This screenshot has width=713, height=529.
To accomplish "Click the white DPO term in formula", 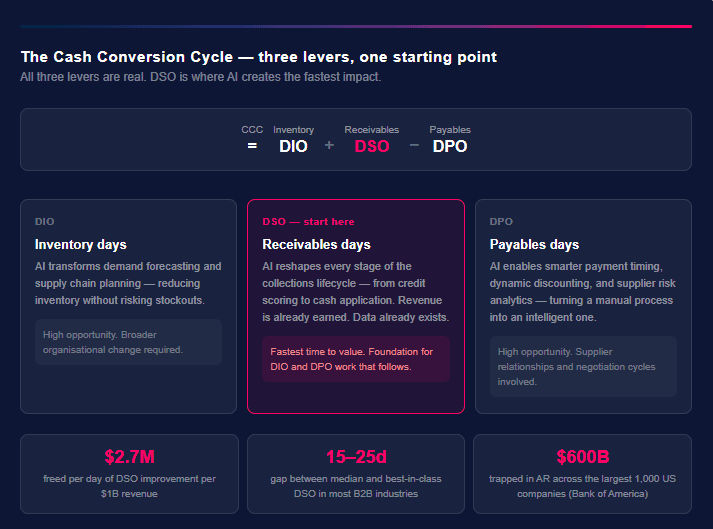I will (x=450, y=146).
